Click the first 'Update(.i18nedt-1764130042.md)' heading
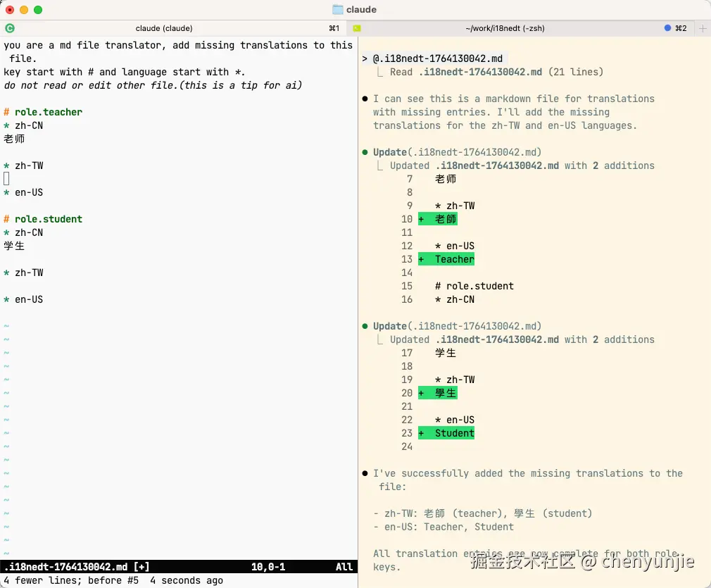This screenshot has height=588, width=711. coord(457,152)
